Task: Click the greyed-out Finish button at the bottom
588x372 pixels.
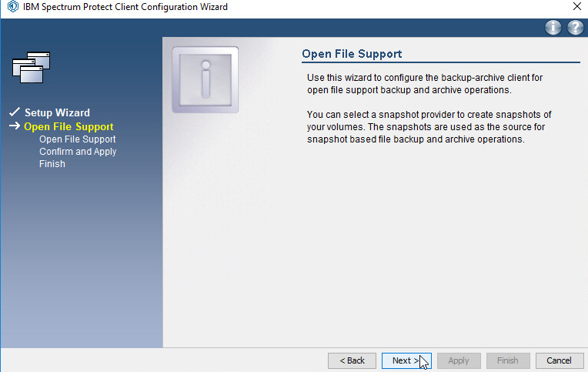Action: (507, 360)
